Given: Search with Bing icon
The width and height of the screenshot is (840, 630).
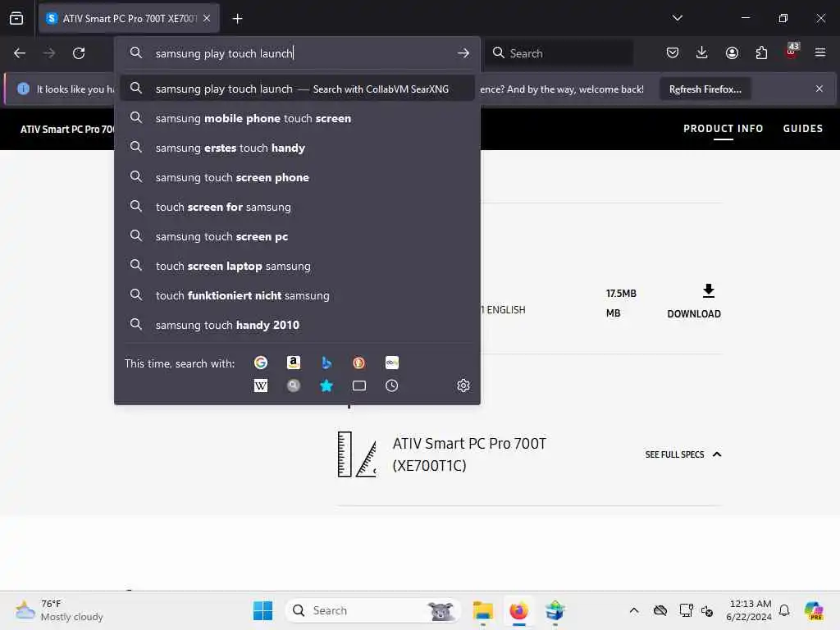Looking at the screenshot, I should click(x=326, y=363).
